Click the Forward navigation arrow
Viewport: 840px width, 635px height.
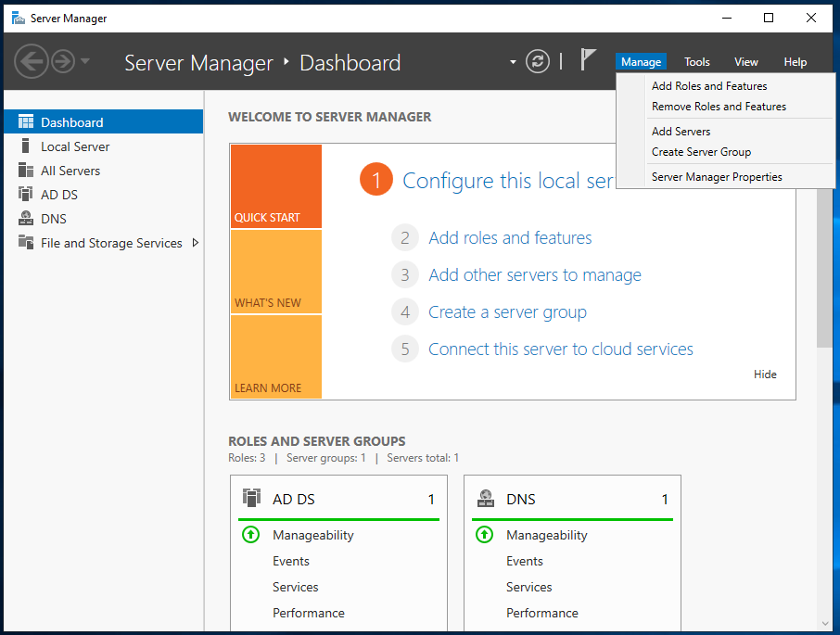click(x=63, y=61)
